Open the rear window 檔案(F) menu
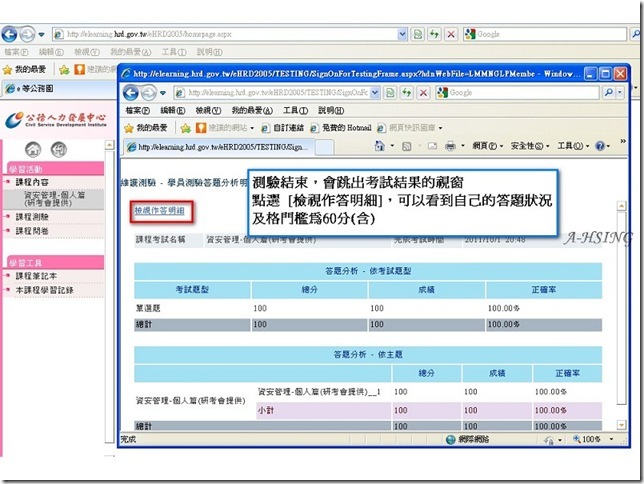The image size is (644, 484). (16, 52)
